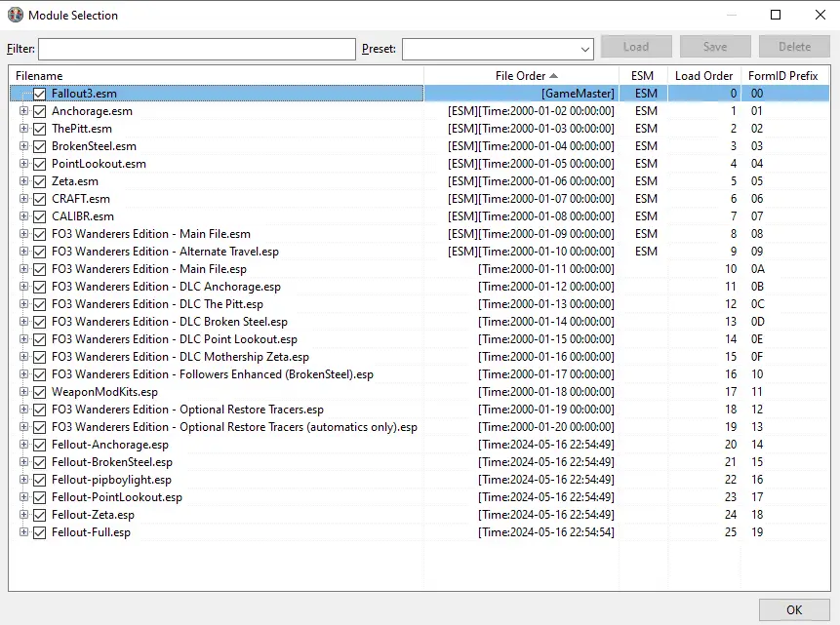840x625 pixels.
Task: Click FormID prefix 0F cell
Action: point(756,357)
